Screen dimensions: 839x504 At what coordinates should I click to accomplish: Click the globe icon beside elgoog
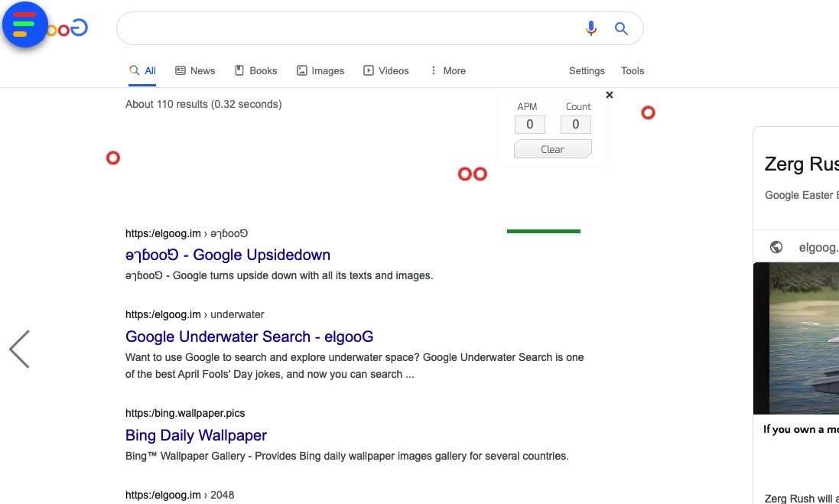tap(776, 247)
